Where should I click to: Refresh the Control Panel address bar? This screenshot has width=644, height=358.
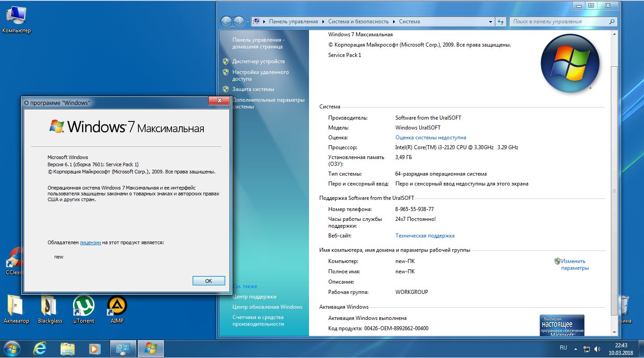click(501, 22)
